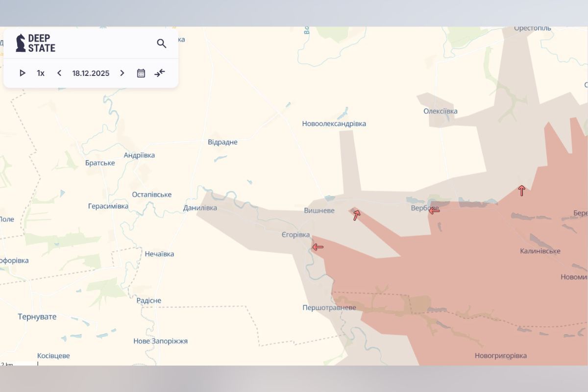Click the Тернувате town label

tap(37, 317)
